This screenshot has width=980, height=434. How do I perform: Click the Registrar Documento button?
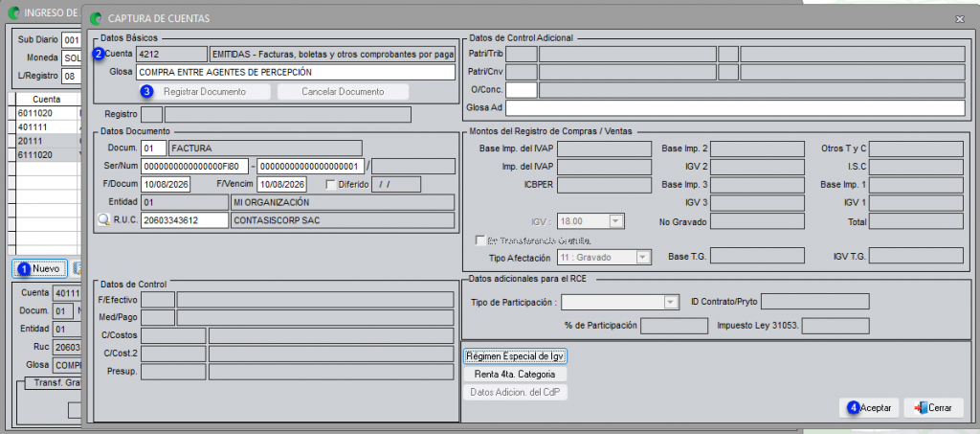coord(205,92)
